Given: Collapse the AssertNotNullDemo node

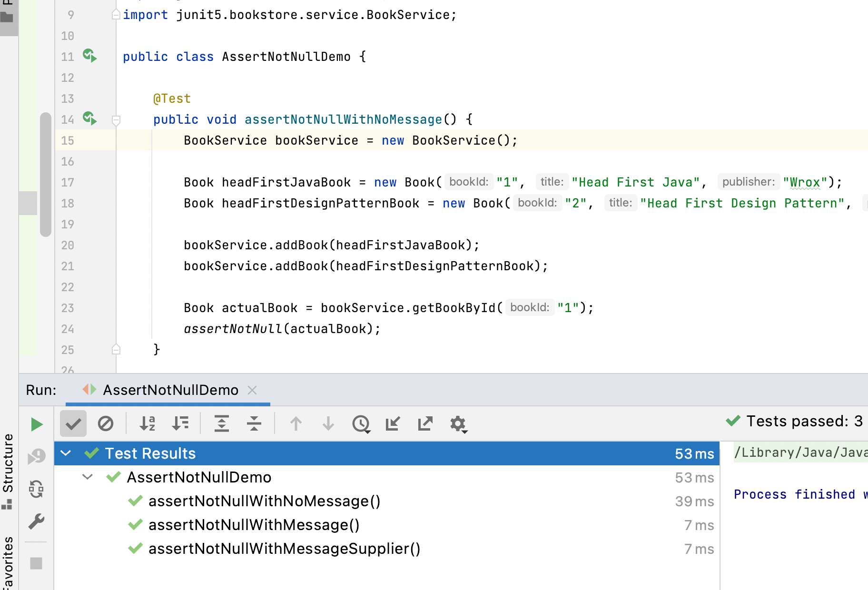Looking at the screenshot, I should click(x=87, y=477).
